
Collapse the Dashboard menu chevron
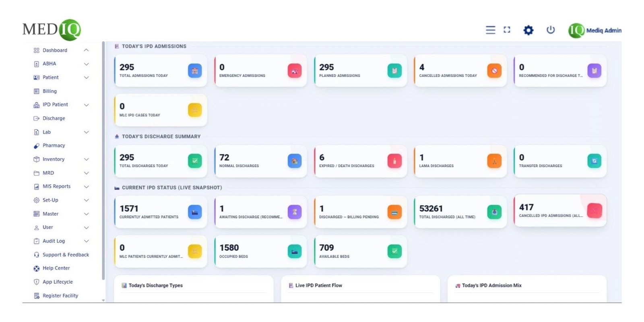pos(86,50)
